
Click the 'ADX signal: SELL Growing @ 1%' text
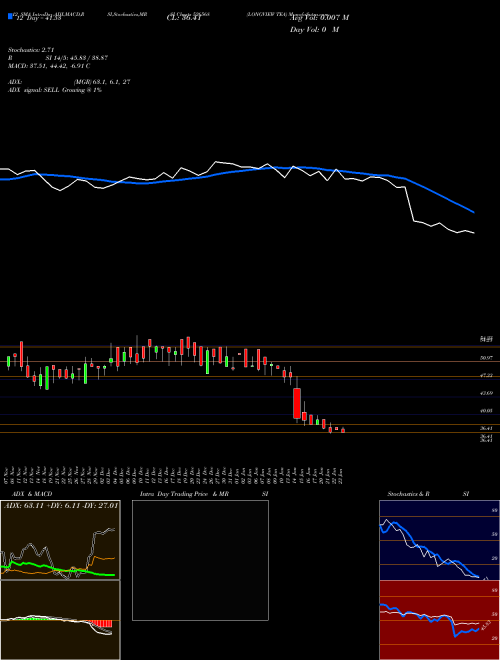(x=55, y=90)
